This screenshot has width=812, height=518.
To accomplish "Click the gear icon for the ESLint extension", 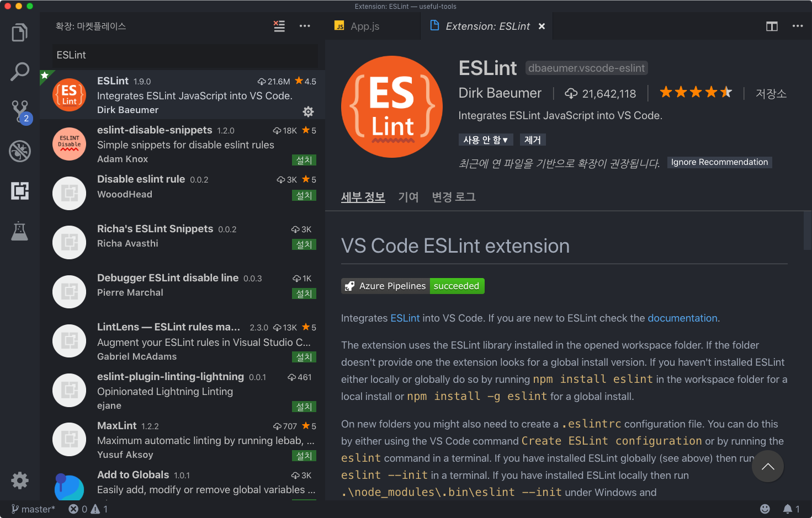I will (x=308, y=111).
